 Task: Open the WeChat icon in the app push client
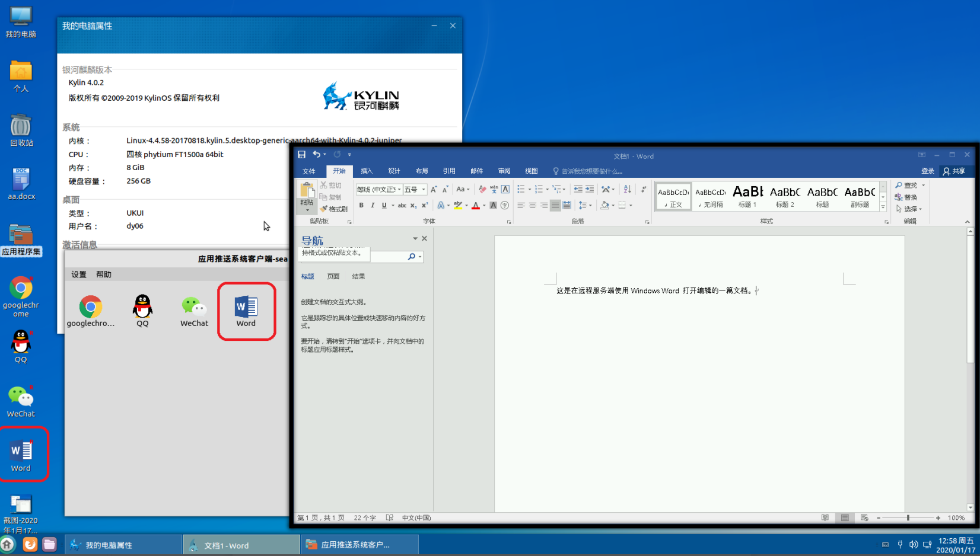[194, 311]
